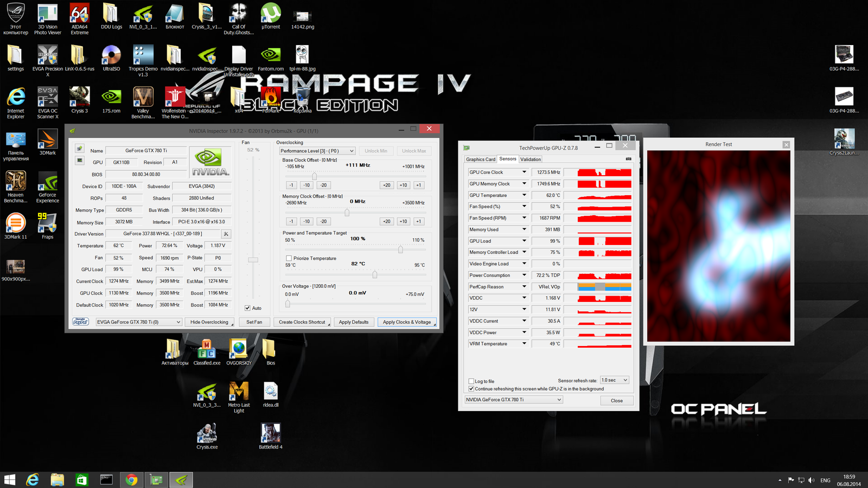Click Hide Overclocking button
This screenshot has height=488, width=868.
click(209, 322)
